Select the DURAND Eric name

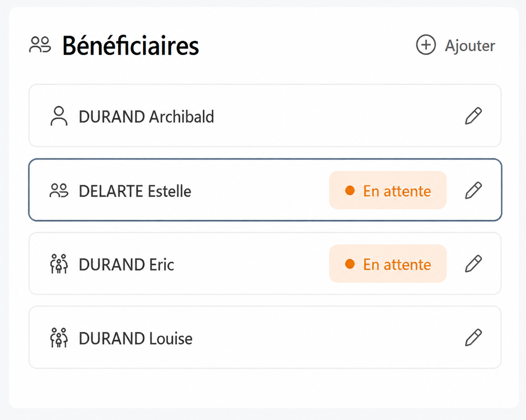(126, 265)
